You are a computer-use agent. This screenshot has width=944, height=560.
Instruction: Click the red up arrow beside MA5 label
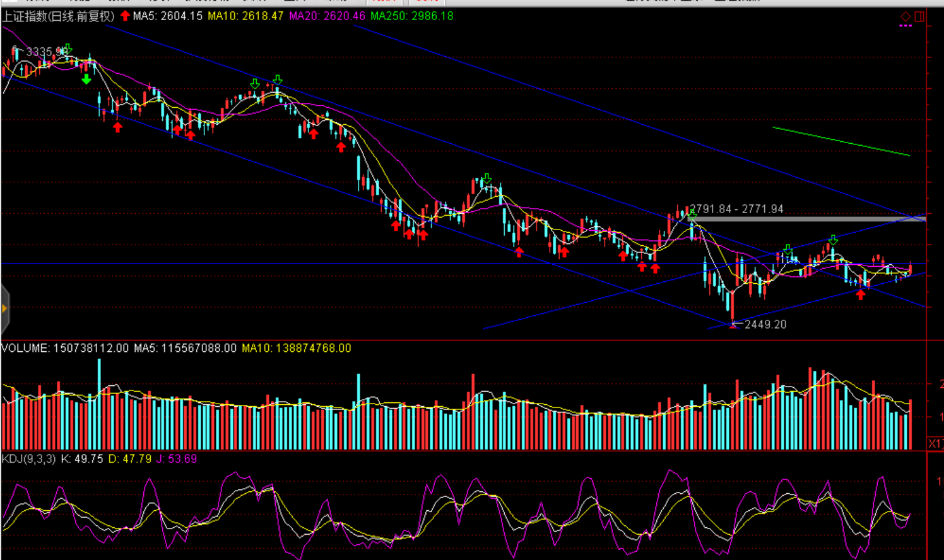125,16
